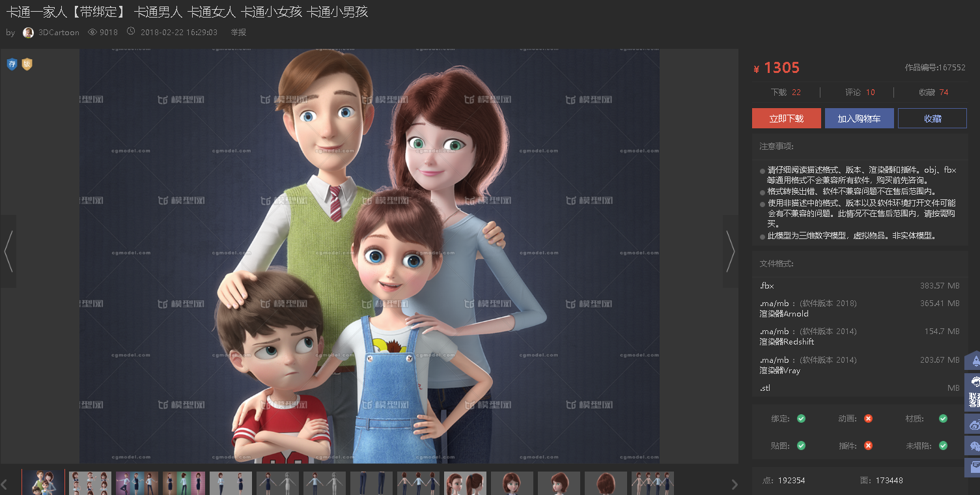The width and height of the screenshot is (980, 495).
Task: Click the .stl file format row
Action: coord(860,388)
